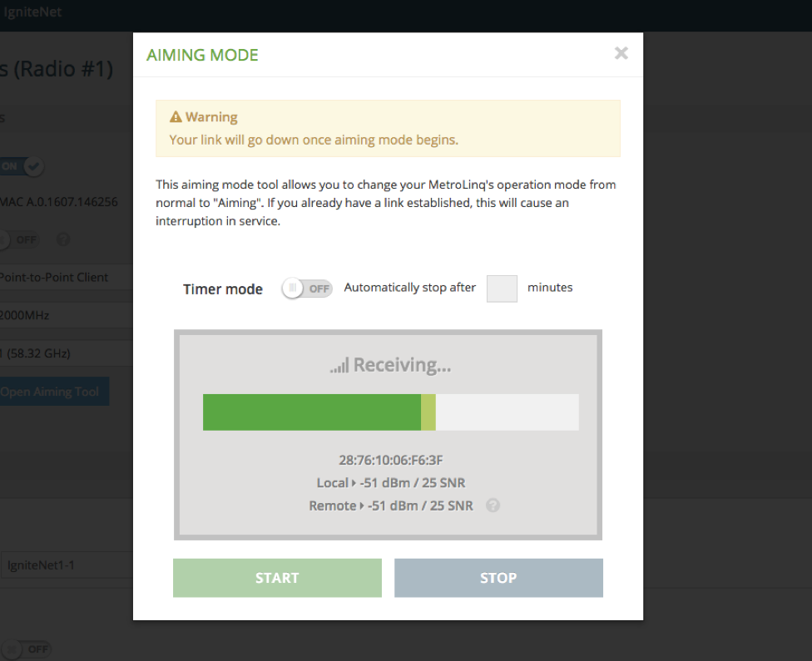Click the warning triangle icon
The width and height of the screenshot is (812, 661).
click(x=176, y=117)
